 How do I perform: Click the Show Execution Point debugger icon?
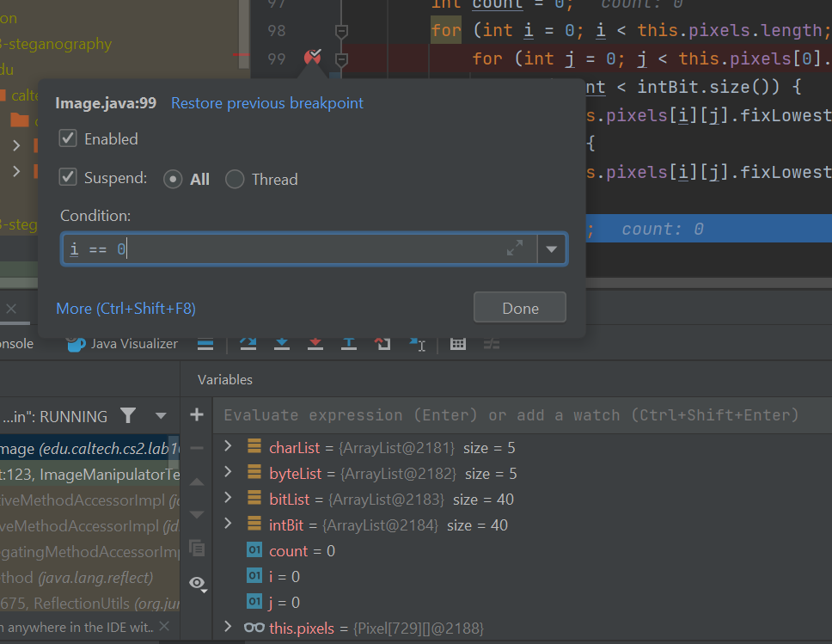(x=205, y=344)
